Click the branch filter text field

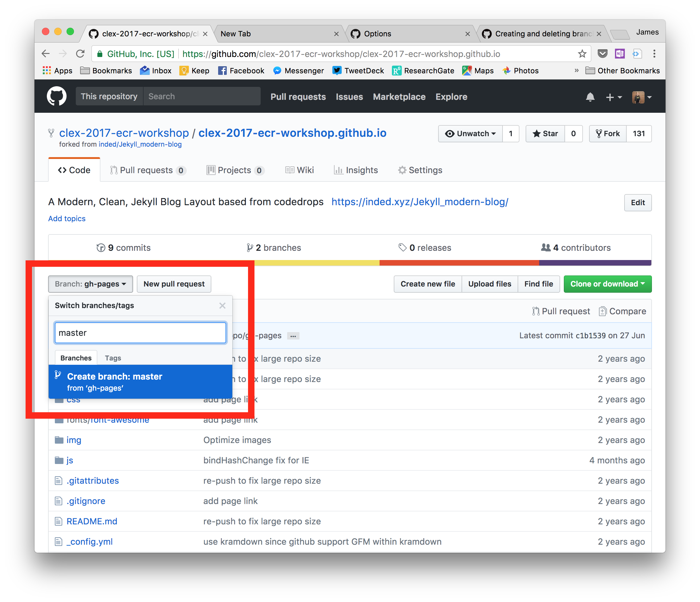coord(140,333)
